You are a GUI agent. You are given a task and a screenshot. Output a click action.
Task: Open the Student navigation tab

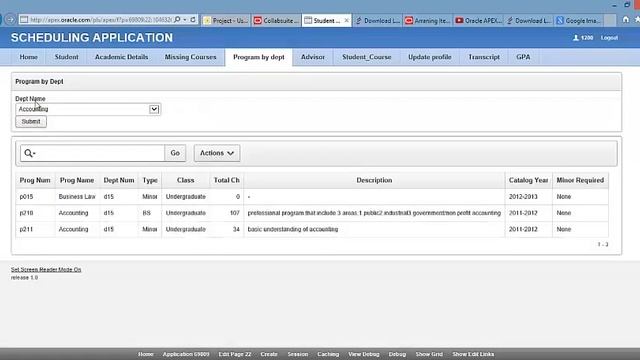point(67,57)
